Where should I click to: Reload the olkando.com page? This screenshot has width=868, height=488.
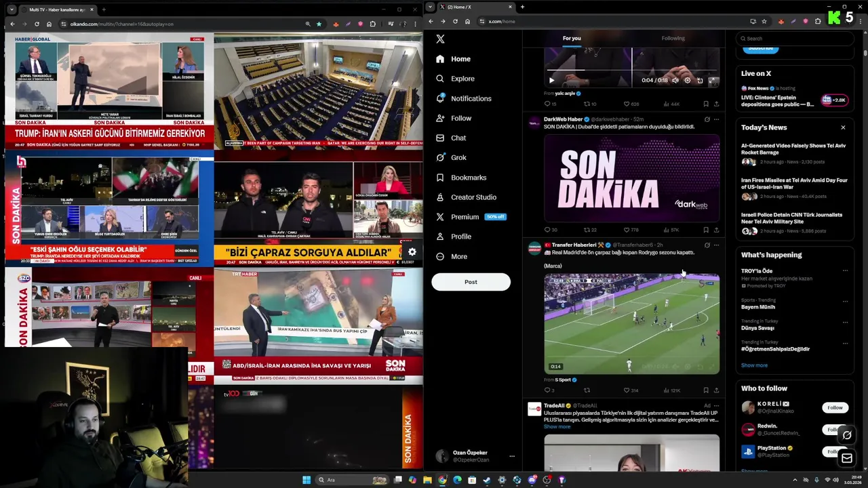[37, 24]
